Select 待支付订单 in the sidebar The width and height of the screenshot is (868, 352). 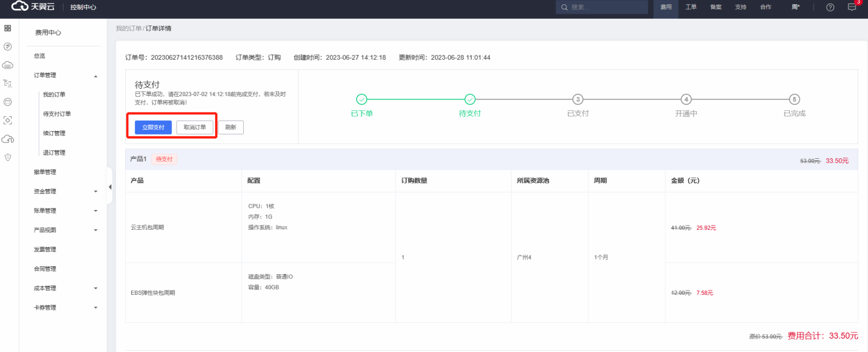point(57,114)
